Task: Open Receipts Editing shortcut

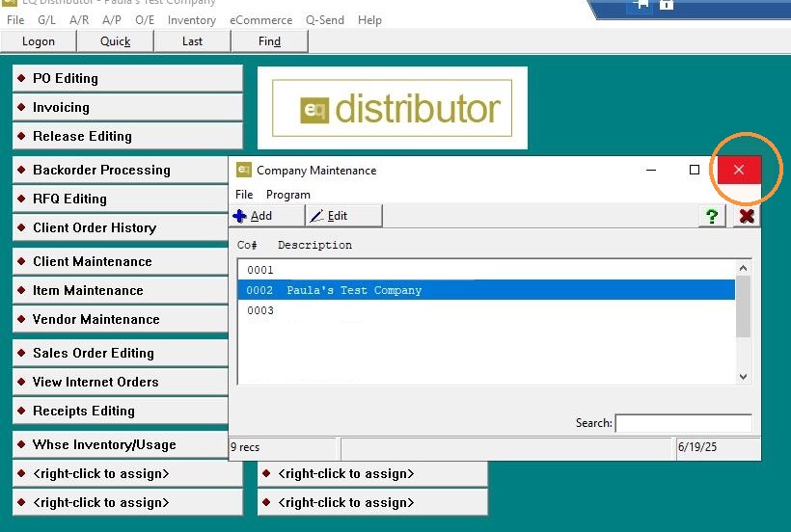Action: click(120, 412)
